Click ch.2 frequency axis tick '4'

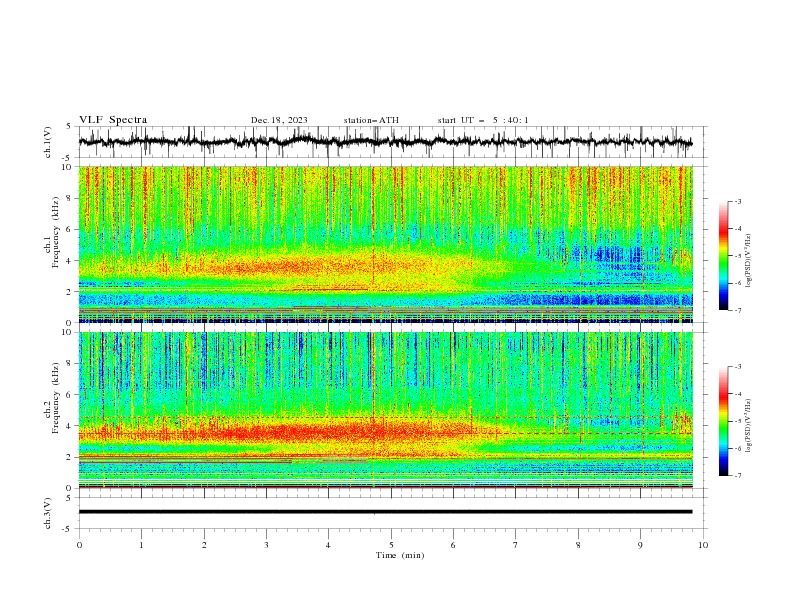pos(71,426)
